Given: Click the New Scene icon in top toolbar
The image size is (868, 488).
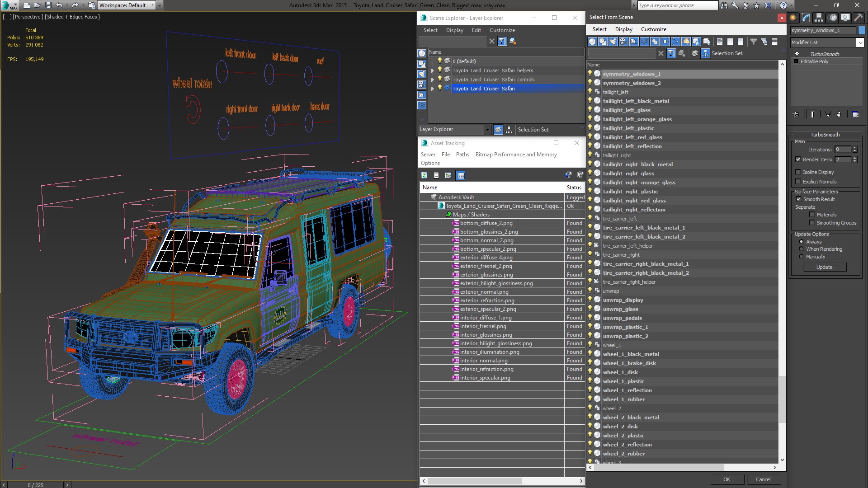Looking at the screenshot, I should (x=27, y=5).
